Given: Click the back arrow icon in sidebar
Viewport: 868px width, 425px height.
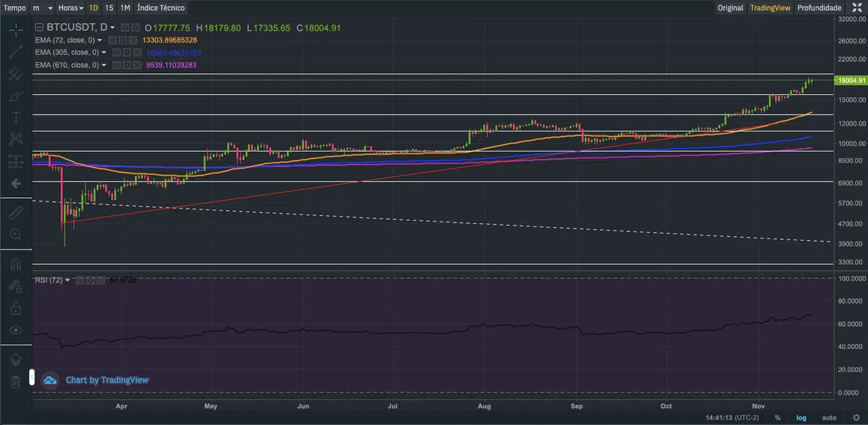Looking at the screenshot, I should [x=16, y=183].
